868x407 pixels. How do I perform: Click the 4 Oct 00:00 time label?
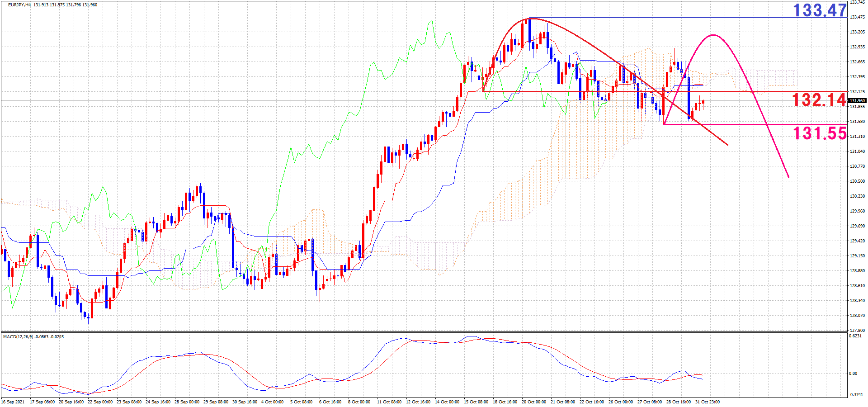point(273,402)
